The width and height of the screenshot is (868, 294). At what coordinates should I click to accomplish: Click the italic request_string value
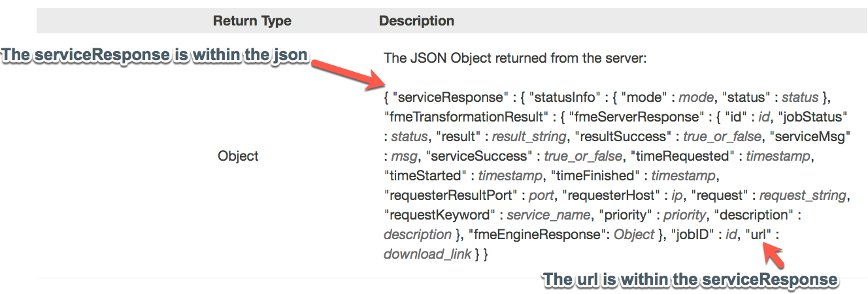click(x=803, y=195)
